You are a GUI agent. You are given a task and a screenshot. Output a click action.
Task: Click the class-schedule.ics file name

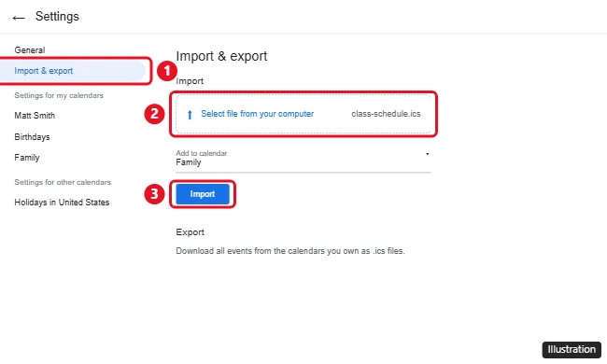[x=386, y=114]
